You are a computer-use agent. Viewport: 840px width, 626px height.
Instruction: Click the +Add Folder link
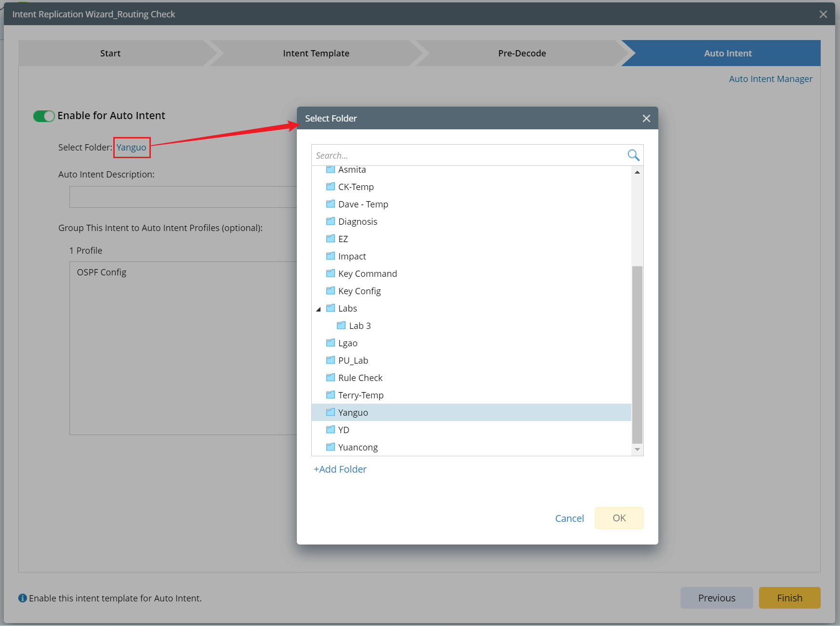pos(340,469)
